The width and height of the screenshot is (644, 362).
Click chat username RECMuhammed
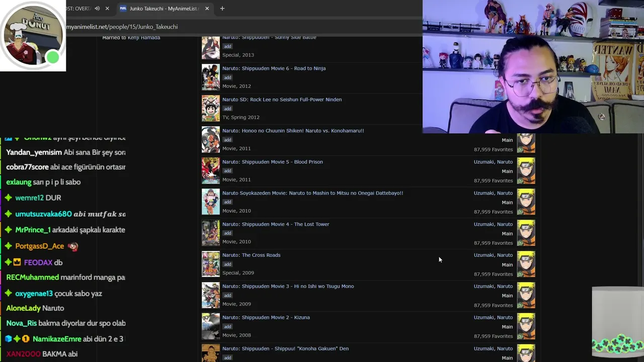[x=32, y=277]
